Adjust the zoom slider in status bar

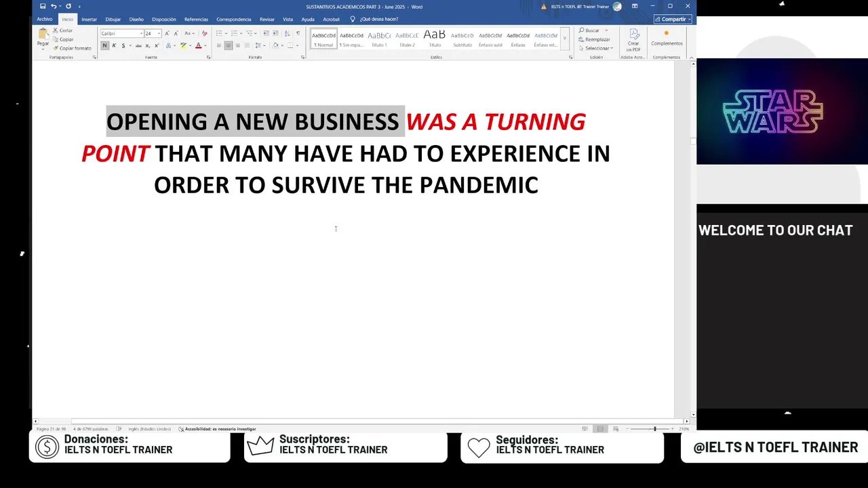click(x=654, y=428)
